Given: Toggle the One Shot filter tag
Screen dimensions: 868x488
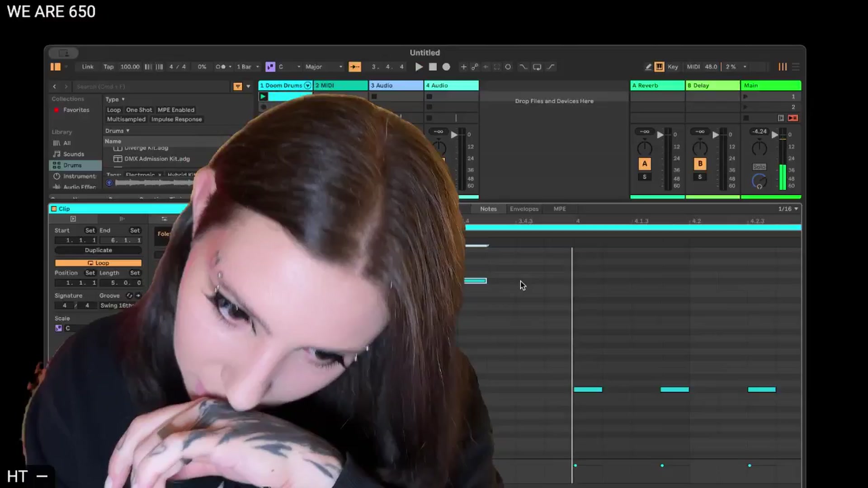Looking at the screenshot, I should point(139,110).
